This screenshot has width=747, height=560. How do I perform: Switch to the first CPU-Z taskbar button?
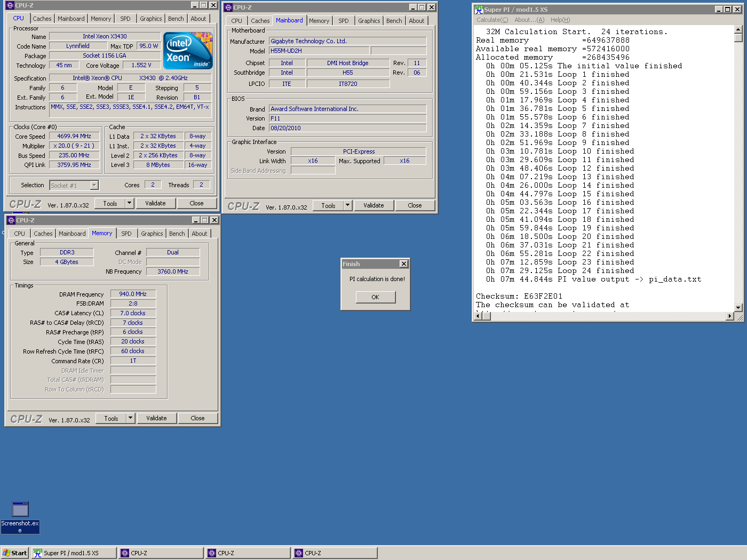coord(161,553)
